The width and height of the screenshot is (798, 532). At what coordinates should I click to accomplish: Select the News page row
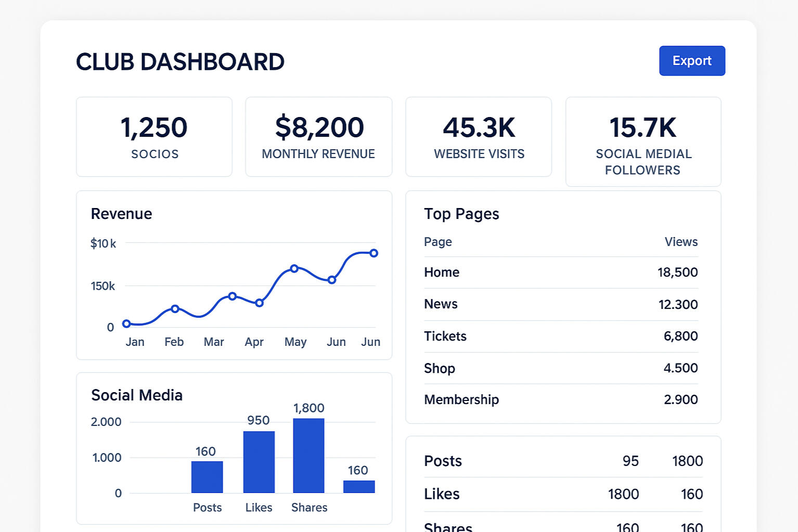tap(561, 304)
